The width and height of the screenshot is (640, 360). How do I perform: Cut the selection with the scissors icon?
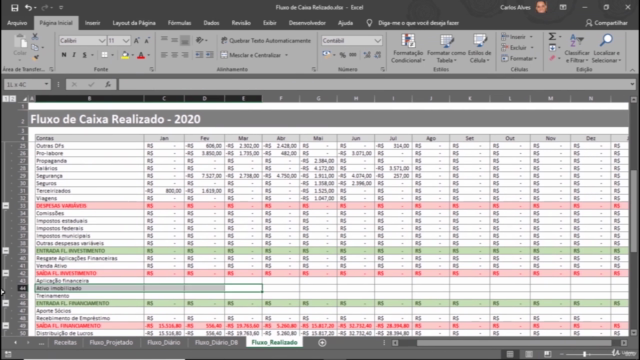35,37
